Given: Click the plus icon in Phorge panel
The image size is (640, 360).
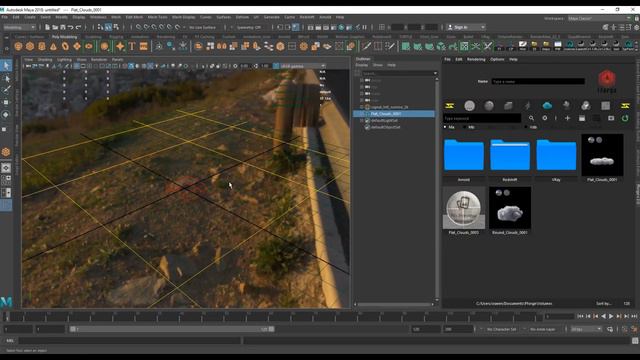Looking at the screenshot, I should pyautogui.click(x=567, y=118).
